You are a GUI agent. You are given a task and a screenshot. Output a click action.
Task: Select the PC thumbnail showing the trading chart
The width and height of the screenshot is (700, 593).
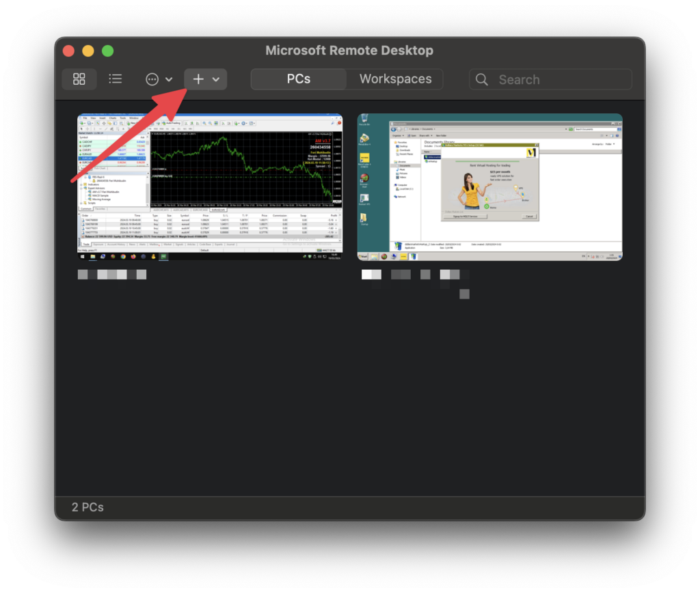(210, 187)
